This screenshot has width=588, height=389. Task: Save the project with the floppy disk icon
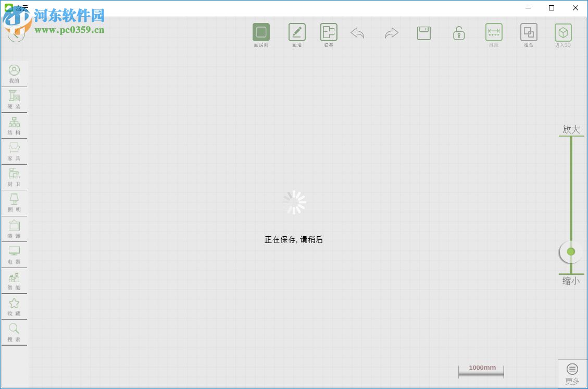[x=424, y=33]
